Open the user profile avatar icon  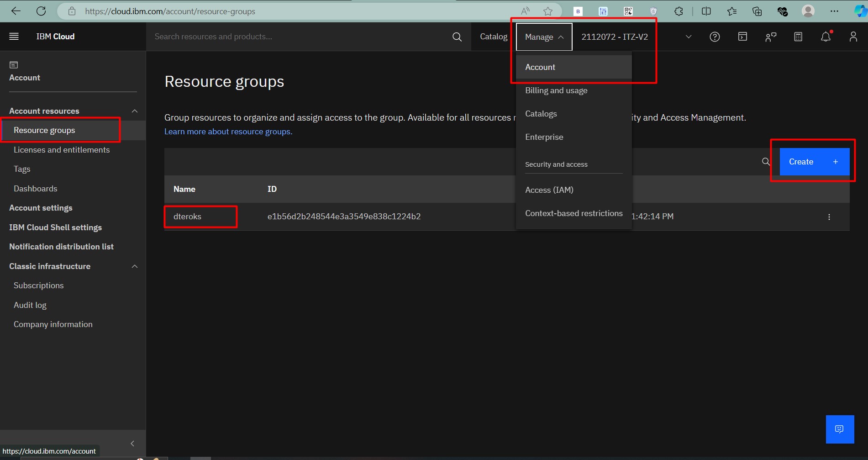point(853,37)
